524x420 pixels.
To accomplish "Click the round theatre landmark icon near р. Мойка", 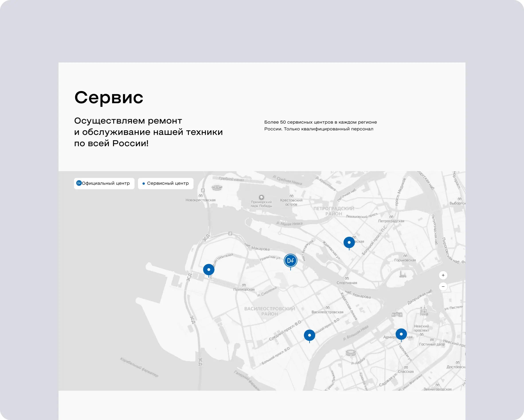I will (x=351, y=353).
